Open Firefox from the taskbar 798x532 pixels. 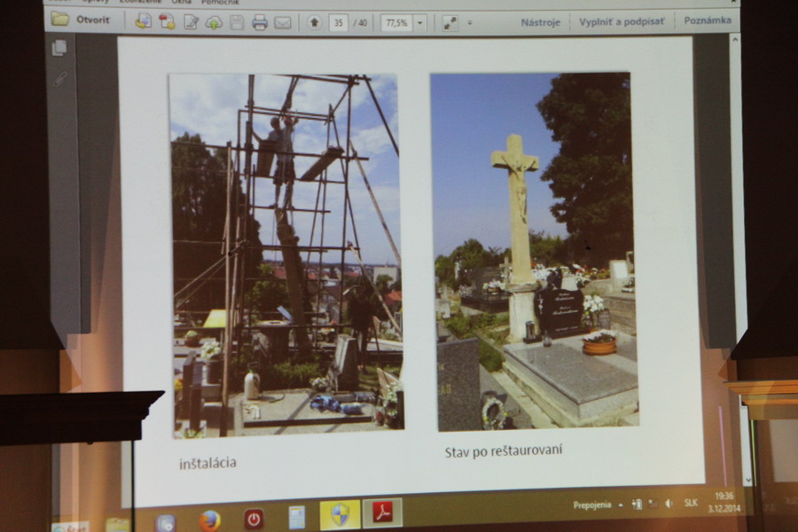(209, 520)
